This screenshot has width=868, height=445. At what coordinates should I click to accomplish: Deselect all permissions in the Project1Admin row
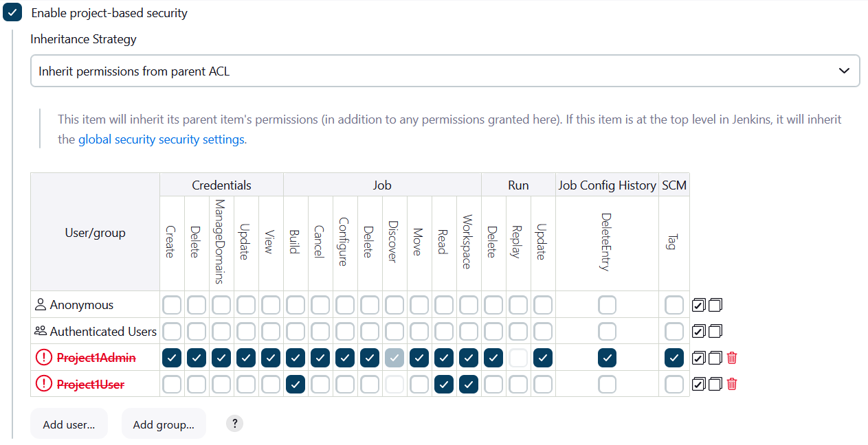pos(715,358)
